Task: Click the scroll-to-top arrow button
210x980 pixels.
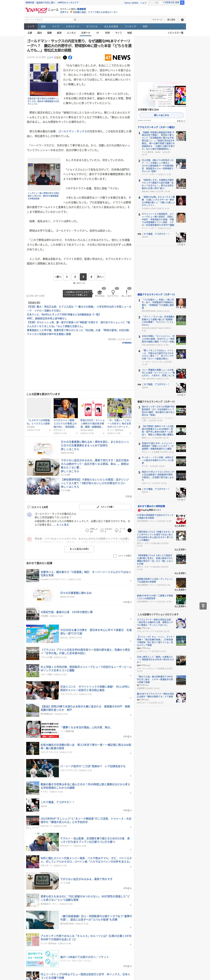Action: [203, 606]
